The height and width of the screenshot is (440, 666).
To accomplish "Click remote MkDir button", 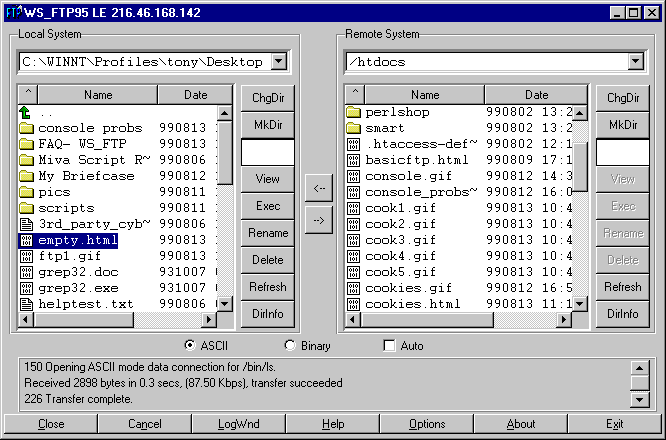I will click(623, 125).
